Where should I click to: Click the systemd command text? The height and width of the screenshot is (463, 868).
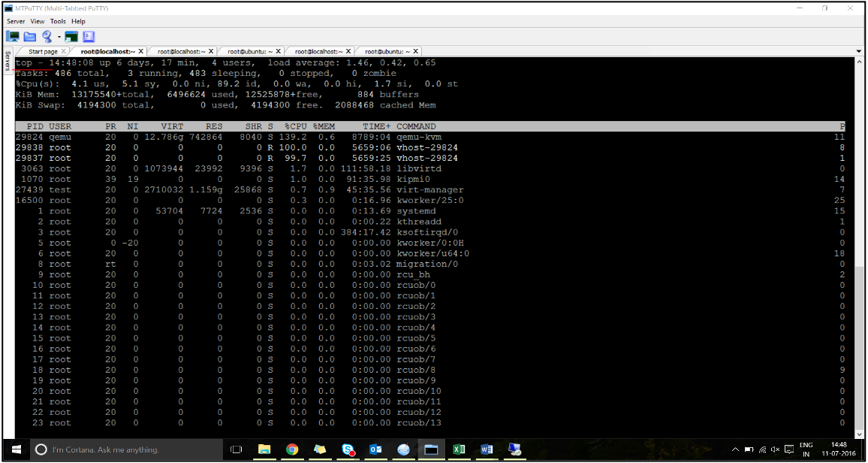[x=416, y=211]
